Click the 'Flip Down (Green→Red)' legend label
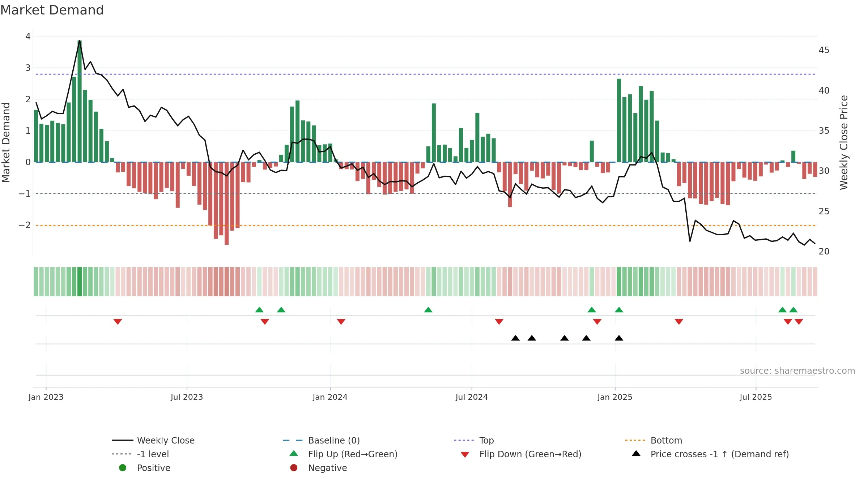 pyautogui.click(x=530, y=454)
